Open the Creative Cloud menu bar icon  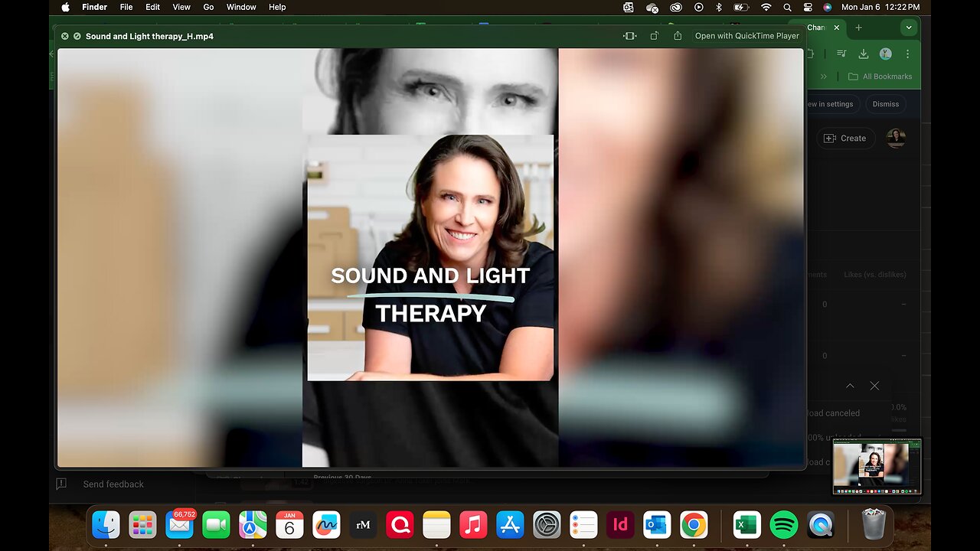click(x=676, y=7)
